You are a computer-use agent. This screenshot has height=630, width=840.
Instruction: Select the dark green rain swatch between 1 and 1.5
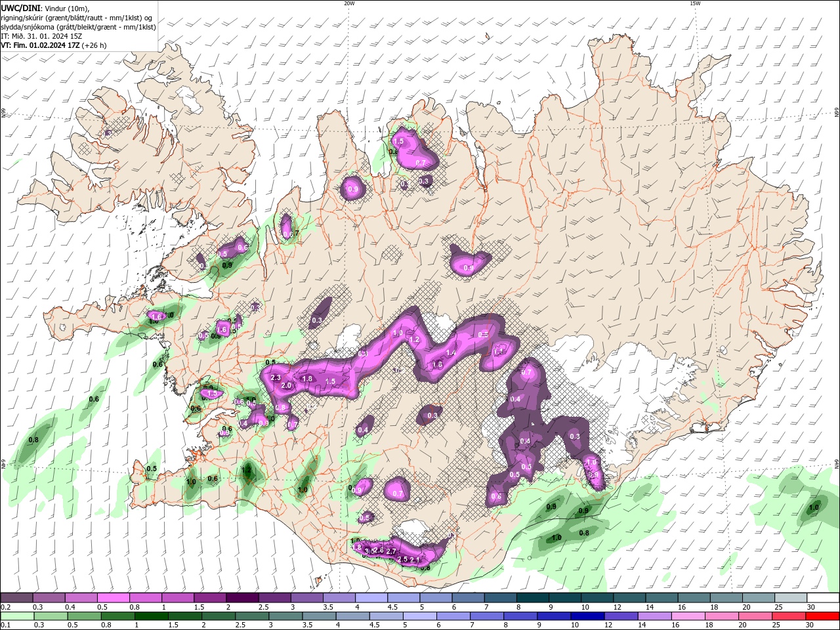[x=151, y=616]
